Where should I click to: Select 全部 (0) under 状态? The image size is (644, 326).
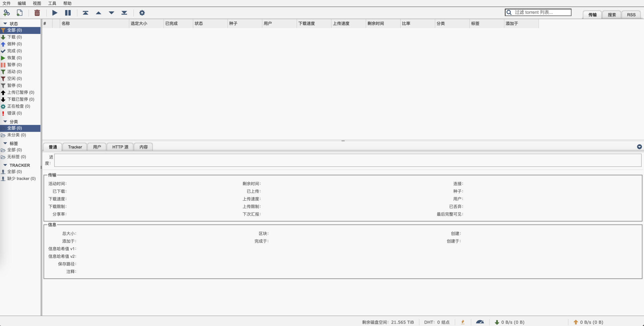pos(20,30)
